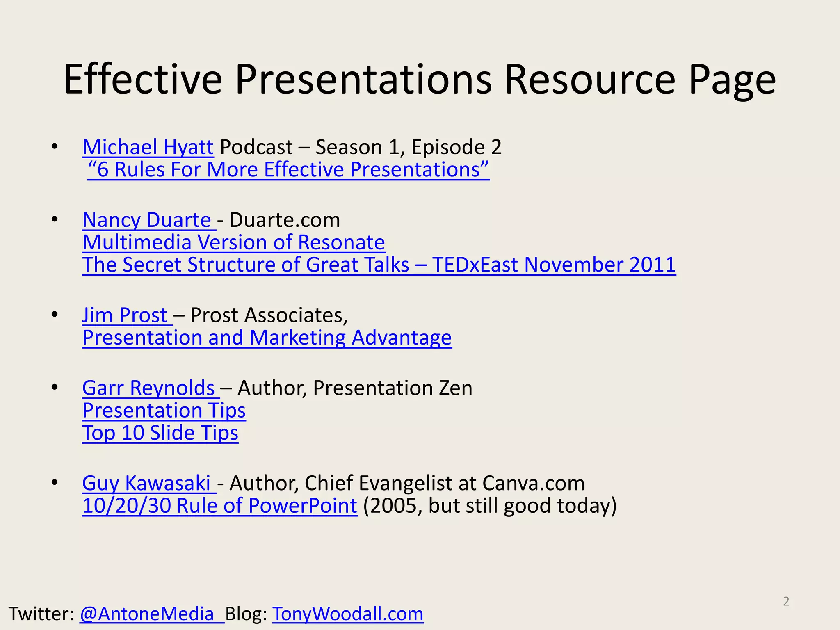Click the "Prost Associates," text

(269, 315)
